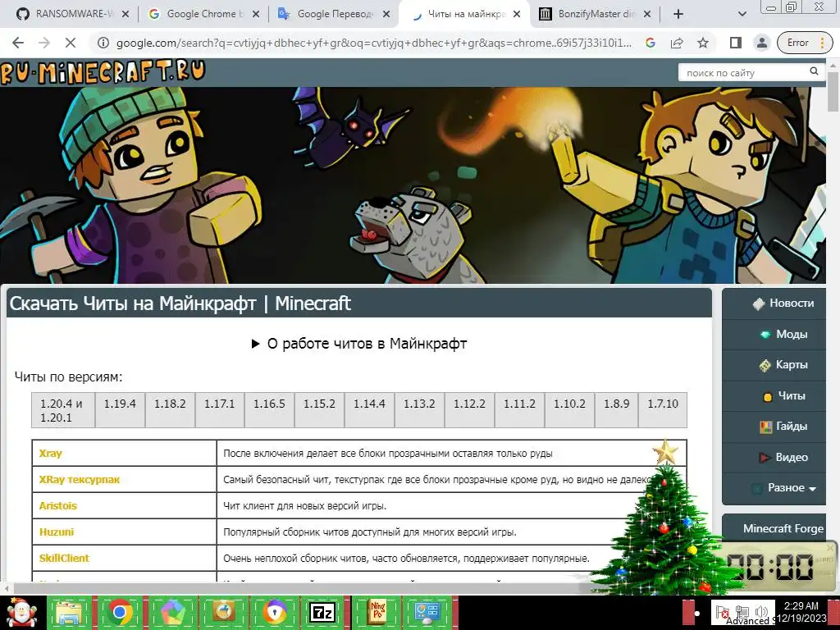840x630 pixels.
Task: Select version tab 1.19.4
Action: [120, 410]
